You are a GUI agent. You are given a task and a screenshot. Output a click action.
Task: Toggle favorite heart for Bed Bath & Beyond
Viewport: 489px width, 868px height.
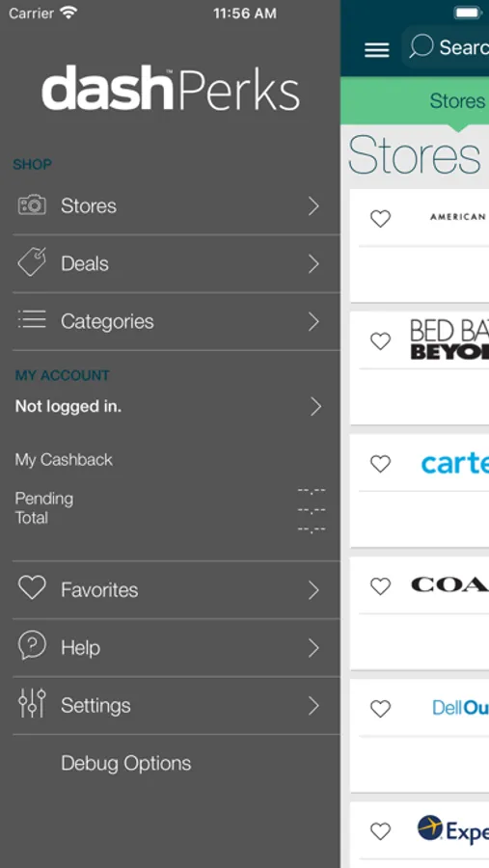pyautogui.click(x=380, y=341)
